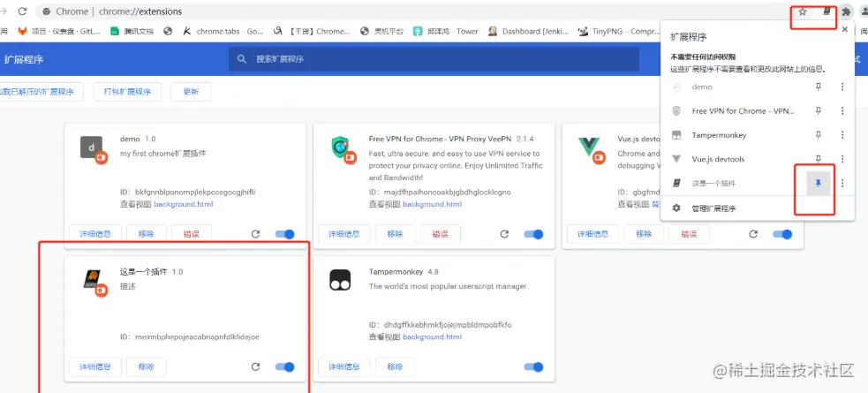Reload the demo extension
This screenshot has height=393, width=868.
[255, 234]
